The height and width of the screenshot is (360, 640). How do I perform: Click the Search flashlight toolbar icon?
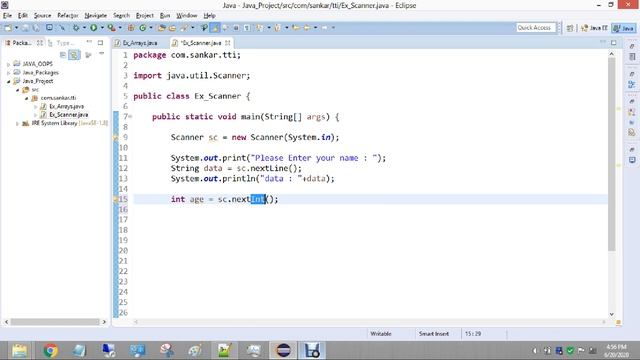(x=185, y=28)
